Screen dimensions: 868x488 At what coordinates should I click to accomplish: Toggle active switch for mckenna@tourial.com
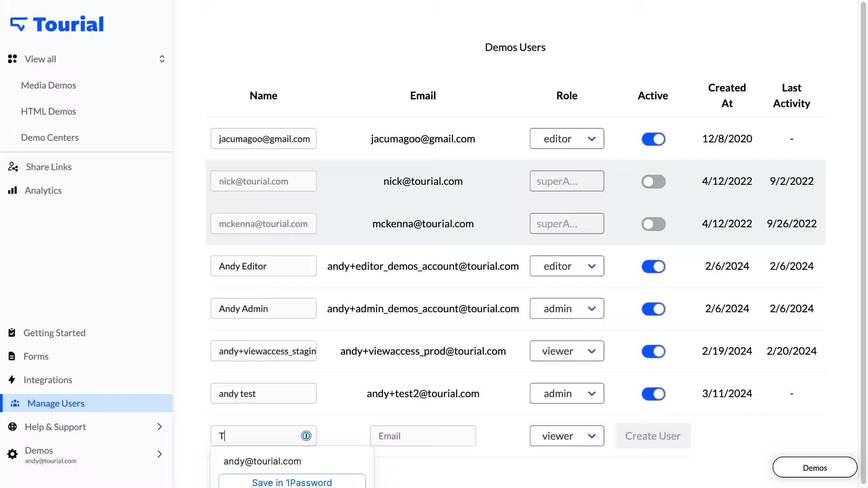653,224
